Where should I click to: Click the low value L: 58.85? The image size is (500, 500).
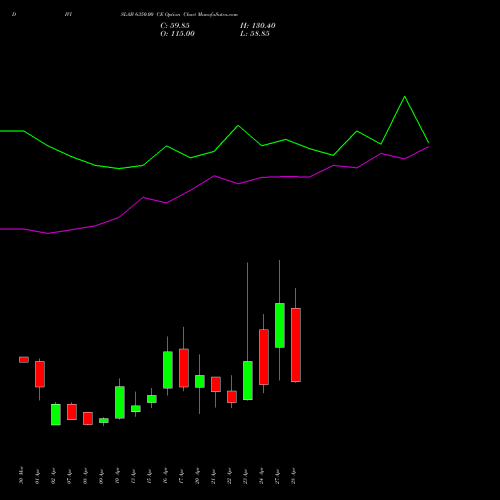255,34
